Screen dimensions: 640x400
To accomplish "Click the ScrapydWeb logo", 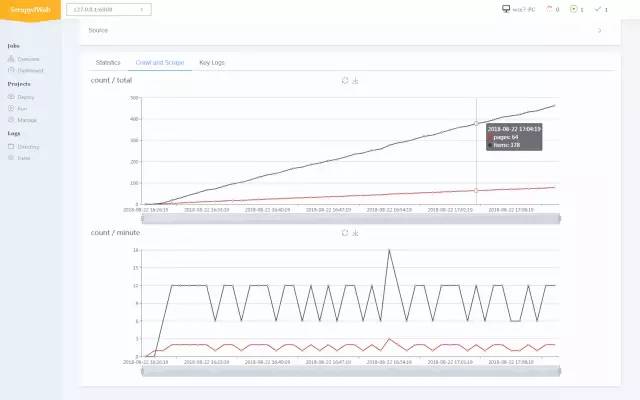I will click(30, 10).
